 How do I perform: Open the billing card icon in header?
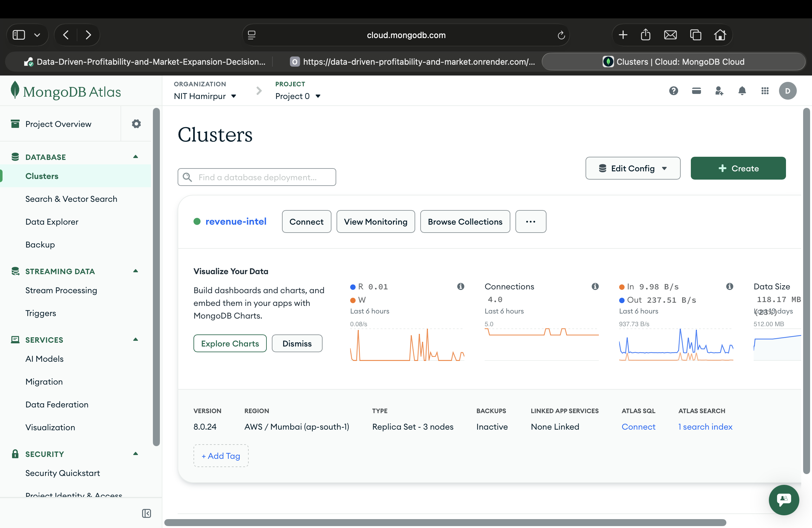click(x=696, y=91)
